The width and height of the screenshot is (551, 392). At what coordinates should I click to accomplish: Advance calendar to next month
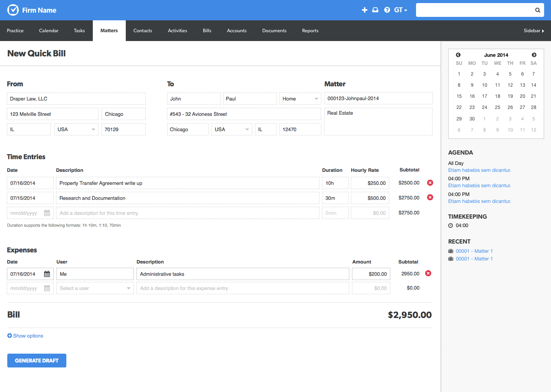(534, 55)
